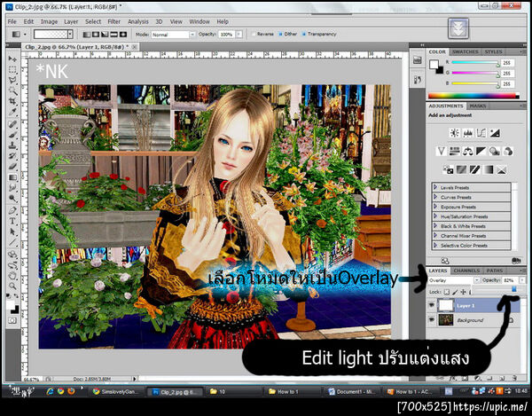Switch to the Channels tab
Image resolution: width=532 pixels, height=416 pixels.
pyautogui.click(x=466, y=271)
